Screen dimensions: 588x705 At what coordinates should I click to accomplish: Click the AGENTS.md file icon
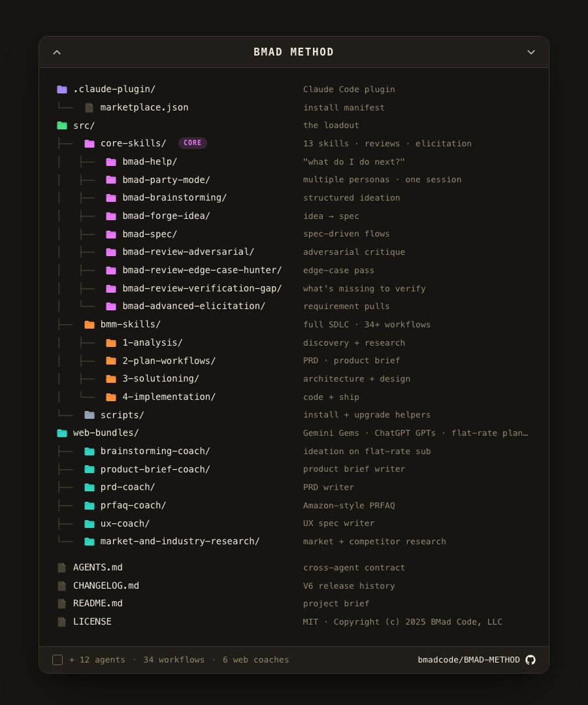(62, 568)
